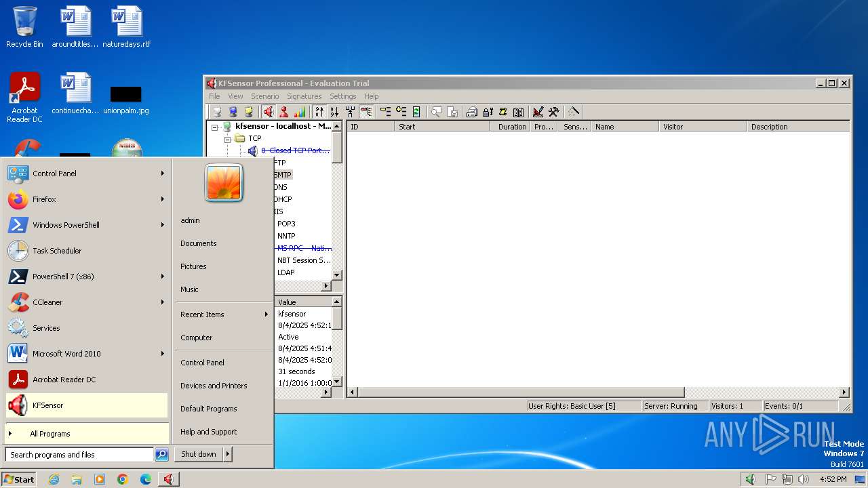This screenshot has height=488, width=868.
Task: Click the crossed hammers settings toolbar icon
Action: pos(553,112)
